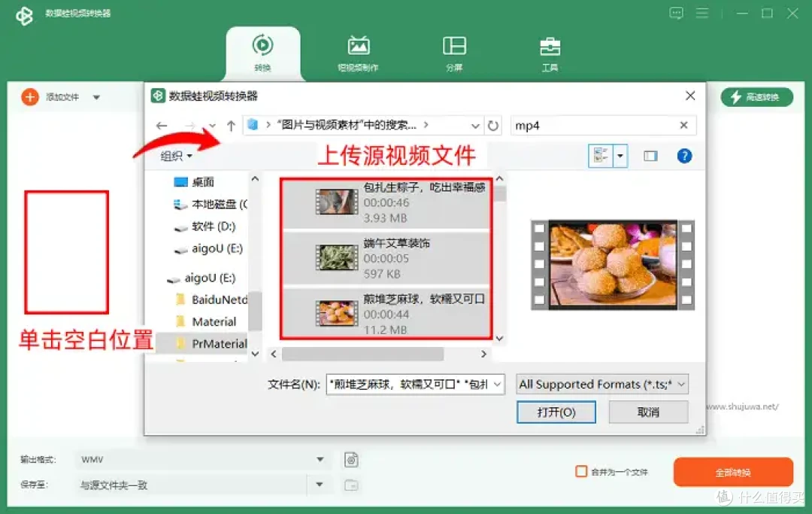The width and height of the screenshot is (812, 514).
Task: Open the hamburger menu in title bar
Action: pyautogui.click(x=702, y=13)
